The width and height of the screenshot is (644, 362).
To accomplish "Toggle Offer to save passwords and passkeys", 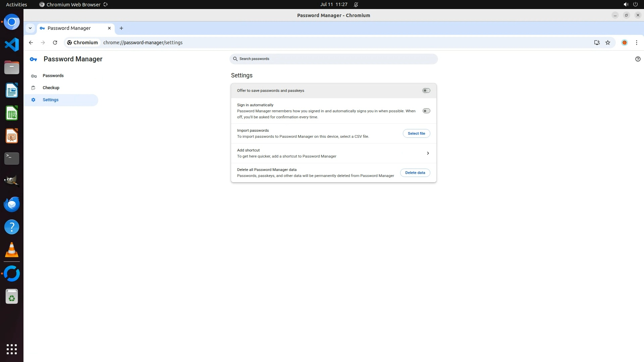I will point(426,90).
